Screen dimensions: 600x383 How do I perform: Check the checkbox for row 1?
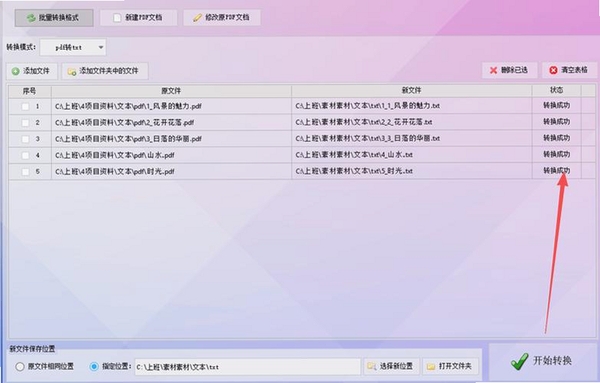click(25, 106)
